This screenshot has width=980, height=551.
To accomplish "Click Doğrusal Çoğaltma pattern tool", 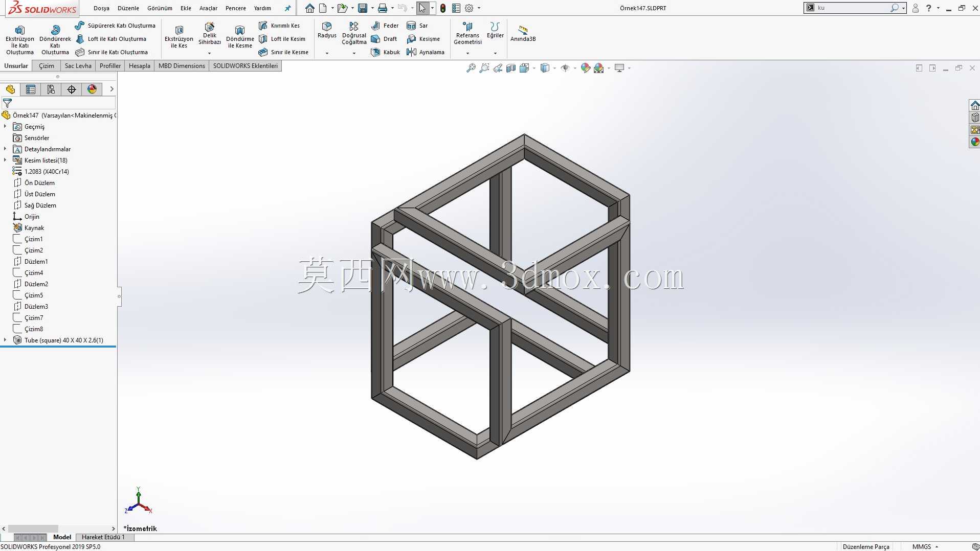I will pyautogui.click(x=354, y=34).
